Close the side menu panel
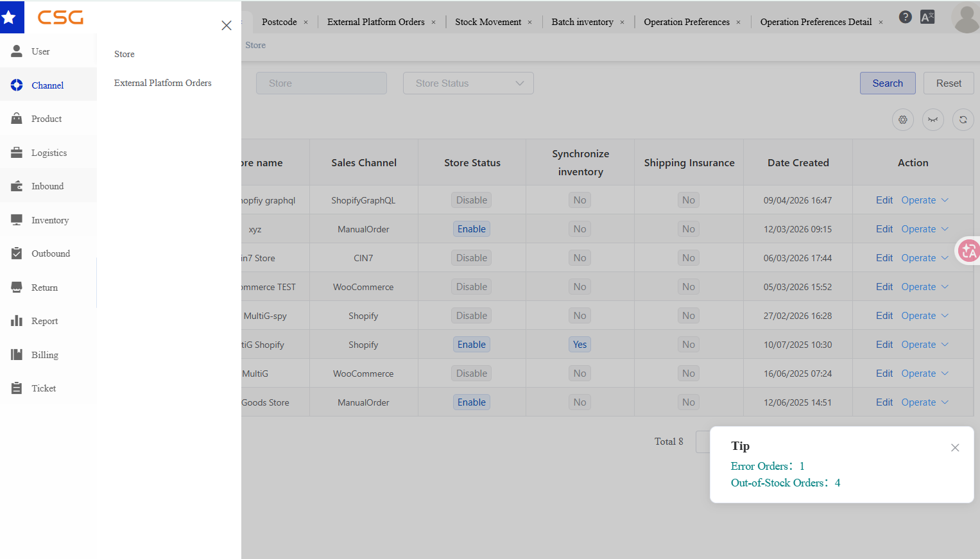The height and width of the screenshot is (559, 980). click(227, 26)
